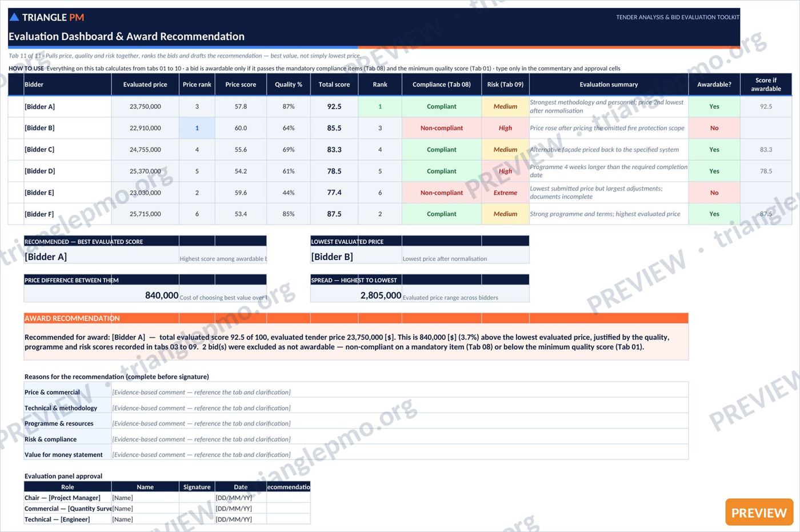Click the Technical — Engineer signature cell

tap(197, 519)
